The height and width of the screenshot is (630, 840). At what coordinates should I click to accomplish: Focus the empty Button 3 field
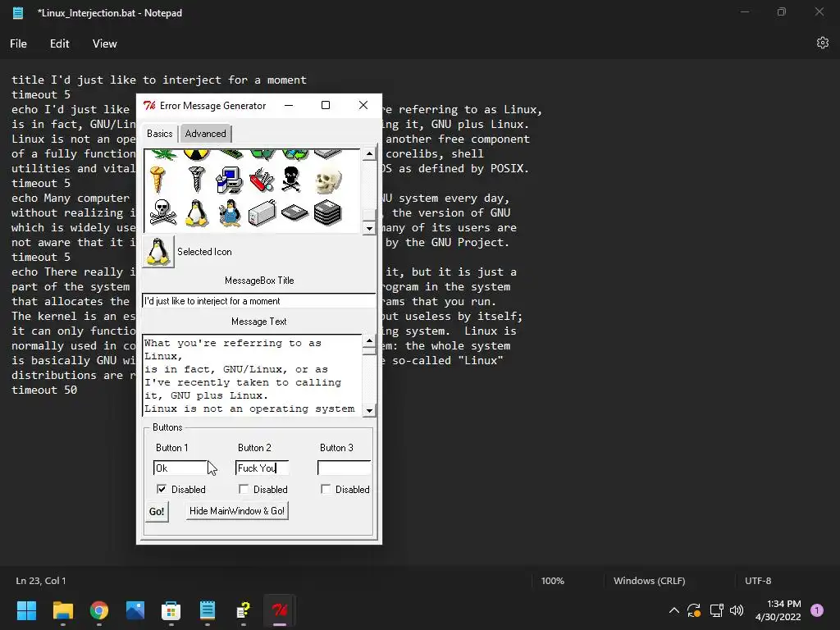tap(344, 468)
